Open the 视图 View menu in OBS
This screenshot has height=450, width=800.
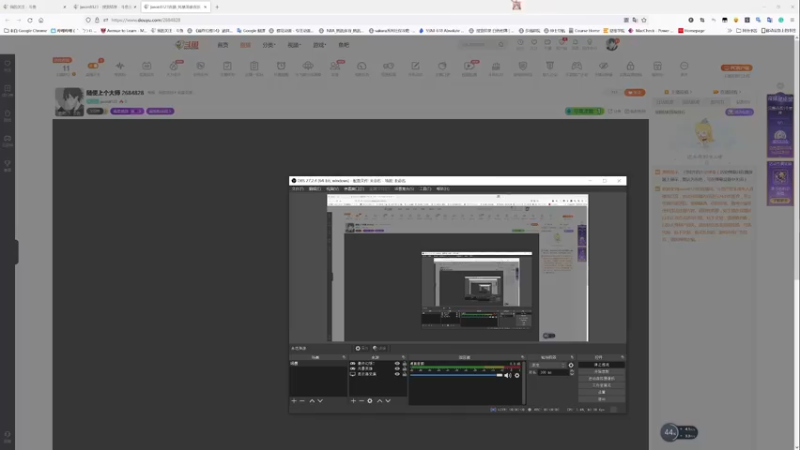[x=332, y=189]
